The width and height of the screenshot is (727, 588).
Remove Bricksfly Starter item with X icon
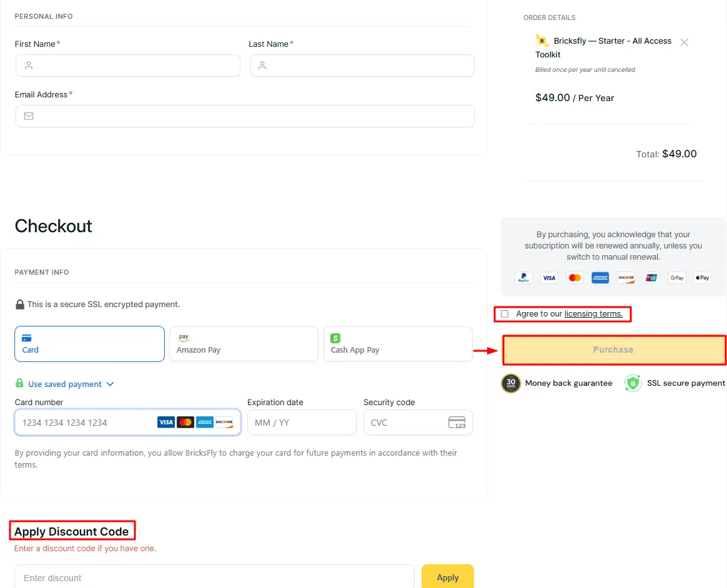coord(684,42)
